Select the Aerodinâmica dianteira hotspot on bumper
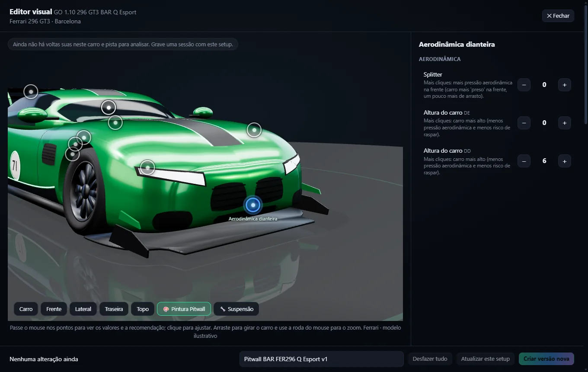The width and height of the screenshot is (588, 372). click(x=253, y=205)
